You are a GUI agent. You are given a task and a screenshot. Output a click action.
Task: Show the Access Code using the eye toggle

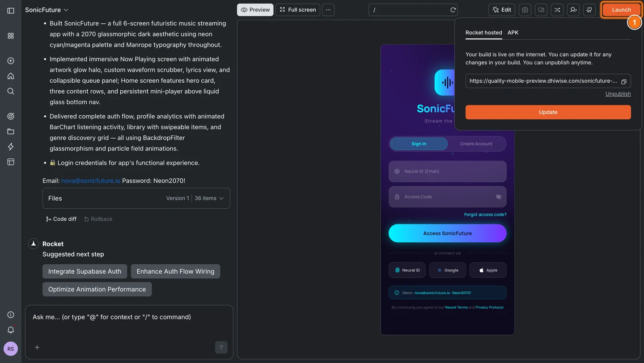pyautogui.click(x=499, y=197)
